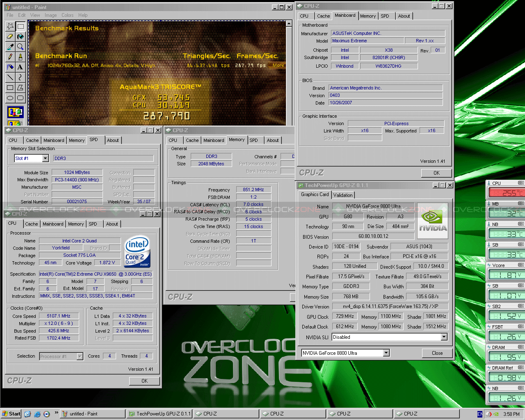Pick the Airbrush spray tool in Paint
This screenshot has width=525, height=420.
10,67
